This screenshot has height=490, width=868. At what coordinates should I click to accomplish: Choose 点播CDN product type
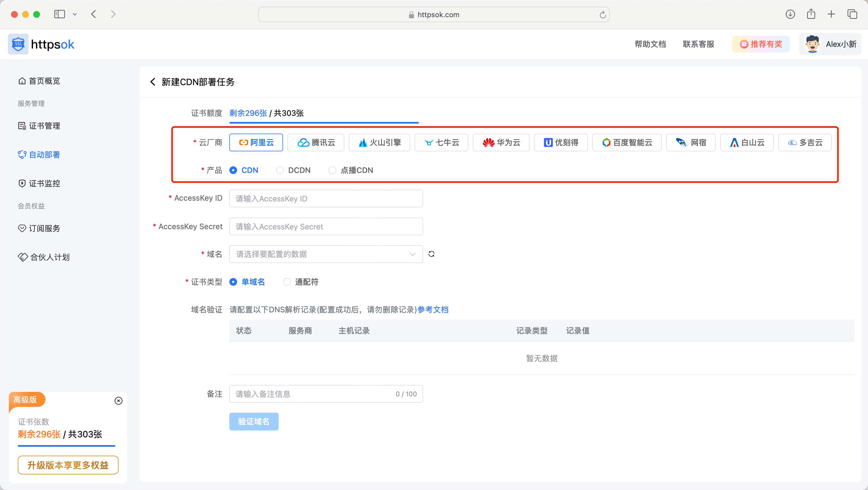click(x=332, y=170)
